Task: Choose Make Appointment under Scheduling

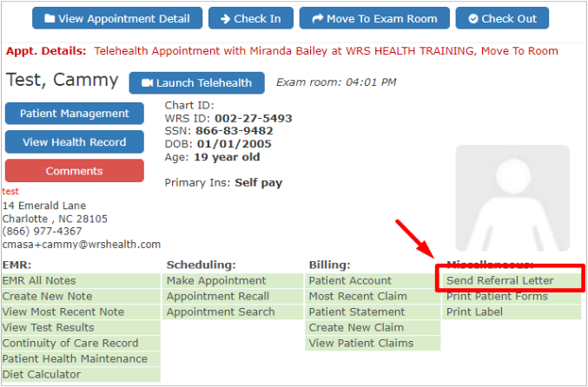Action: (x=216, y=281)
